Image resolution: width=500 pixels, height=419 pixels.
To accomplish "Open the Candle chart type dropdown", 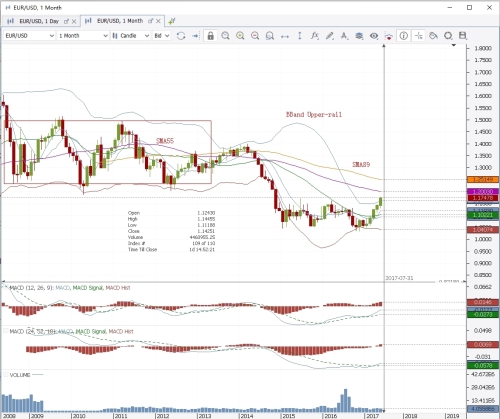I will tap(131, 36).
